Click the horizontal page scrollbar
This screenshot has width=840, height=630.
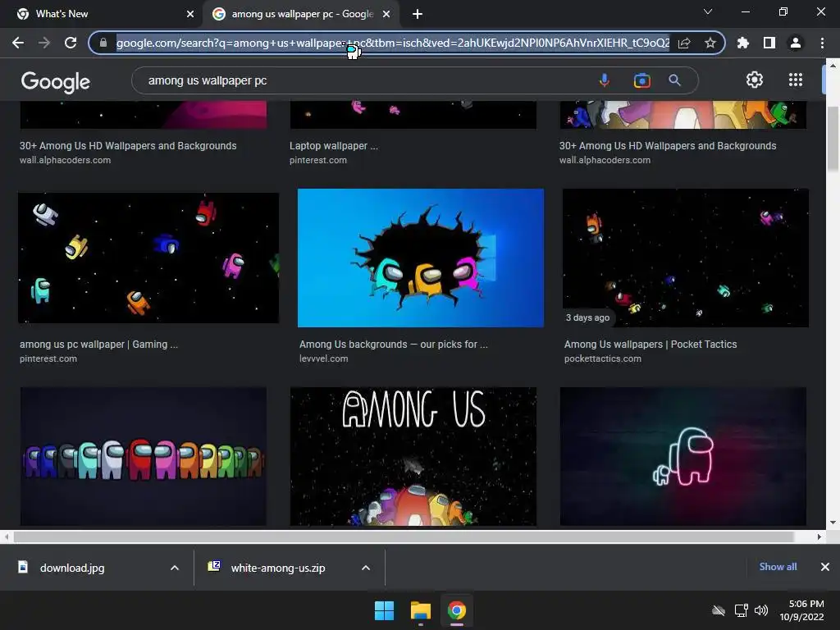tap(404, 536)
